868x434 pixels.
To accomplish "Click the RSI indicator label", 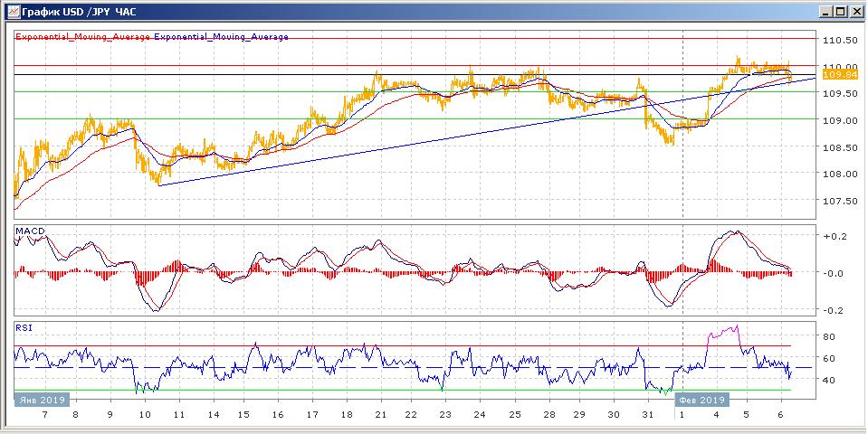I will (24, 328).
